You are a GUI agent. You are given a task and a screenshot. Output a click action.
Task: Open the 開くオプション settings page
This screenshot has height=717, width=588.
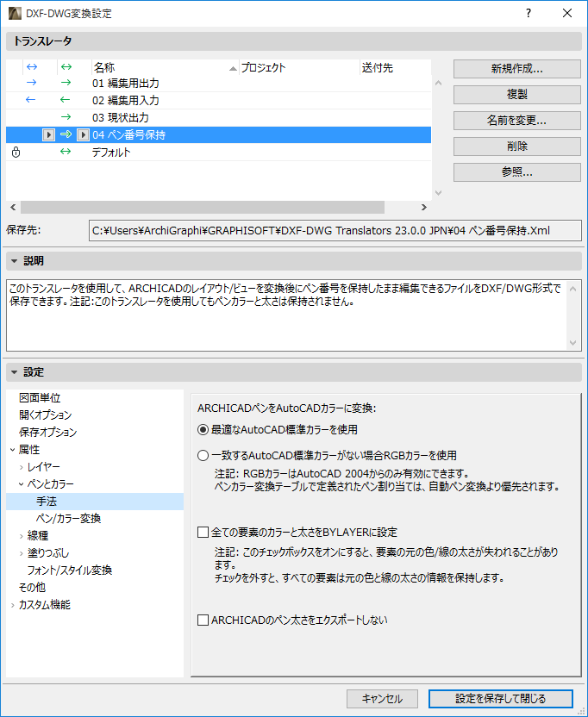click(46, 415)
